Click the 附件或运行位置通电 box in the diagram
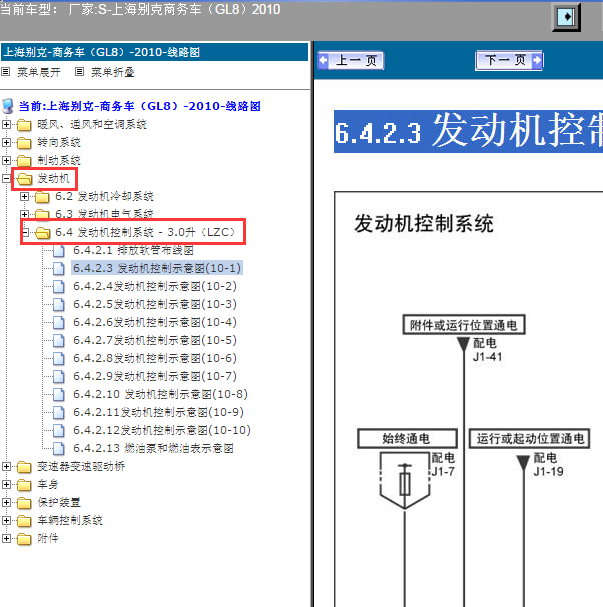 point(464,325)
